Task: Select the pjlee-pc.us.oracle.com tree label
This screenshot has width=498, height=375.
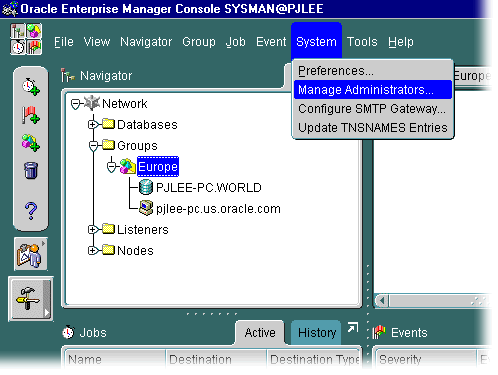Action: pos(218,209)
